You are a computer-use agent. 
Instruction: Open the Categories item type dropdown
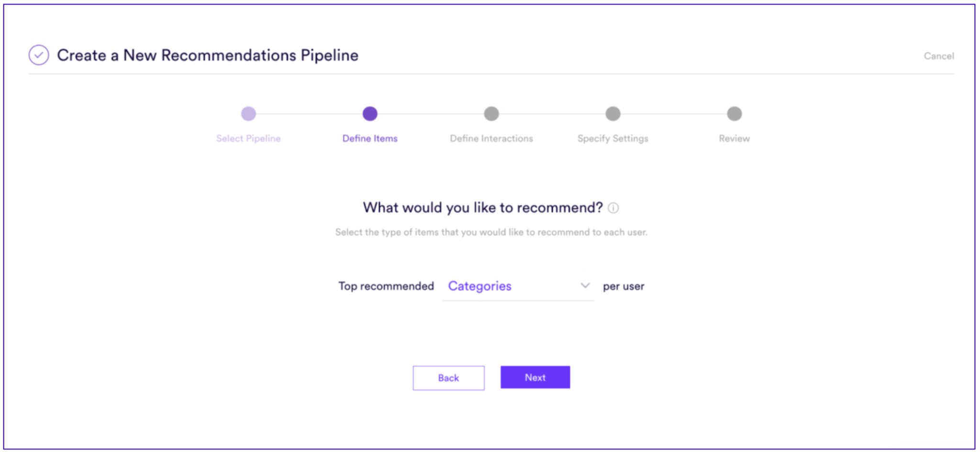coord(479,286)
